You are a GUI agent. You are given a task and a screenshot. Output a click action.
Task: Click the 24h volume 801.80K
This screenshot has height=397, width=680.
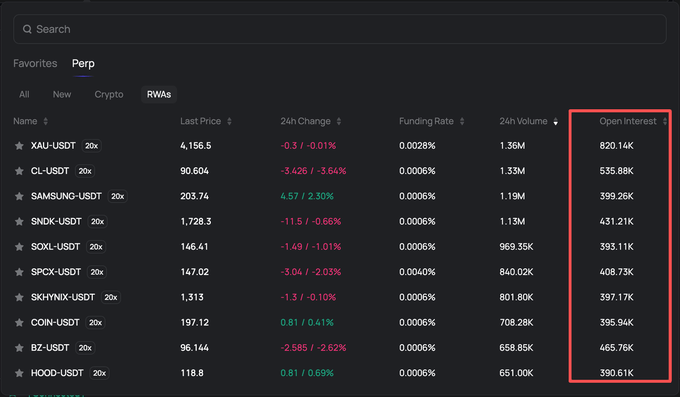tap(516, 297)
